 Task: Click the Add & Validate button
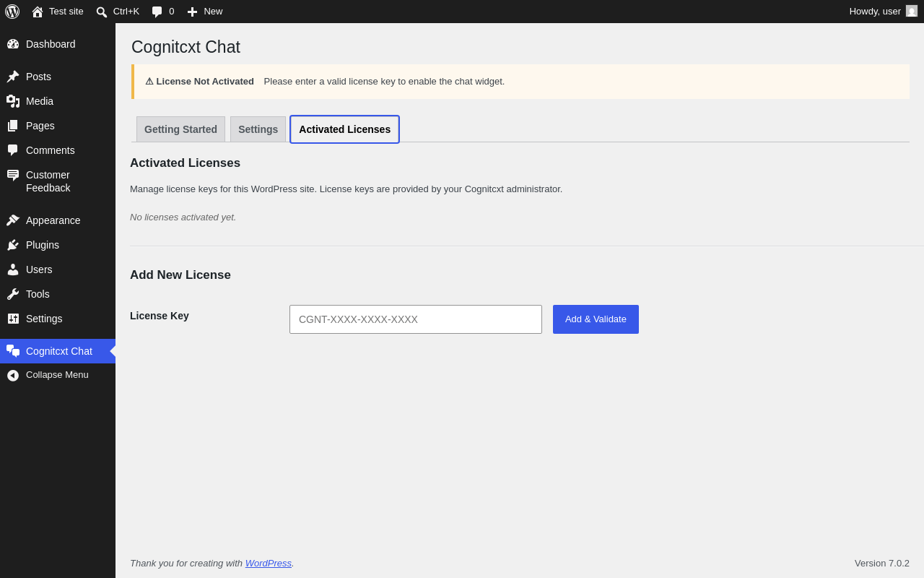(x=596, y=319)
